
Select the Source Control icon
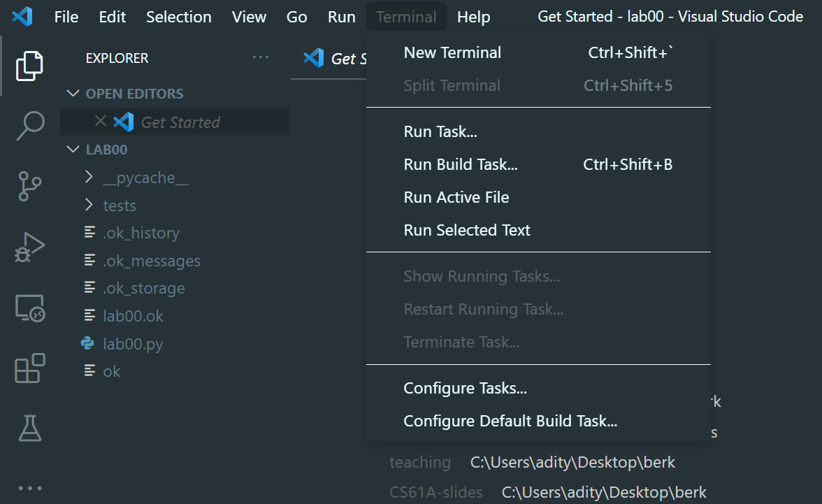click(29, 186)
